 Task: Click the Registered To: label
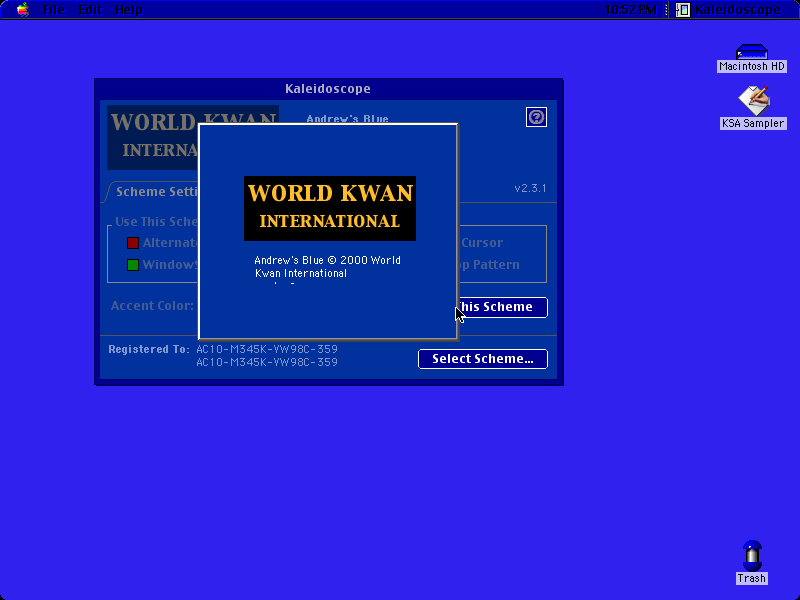coord(149,349)
